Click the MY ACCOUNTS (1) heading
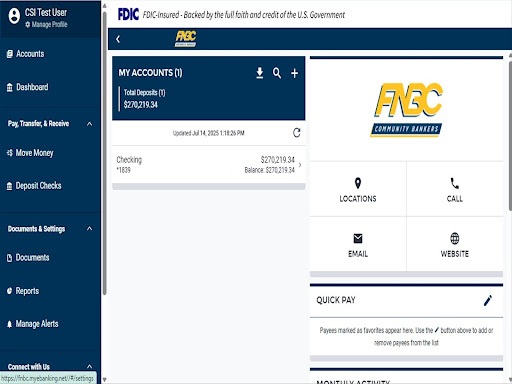Viewport: 512px width, 384px height. (150, 73)
